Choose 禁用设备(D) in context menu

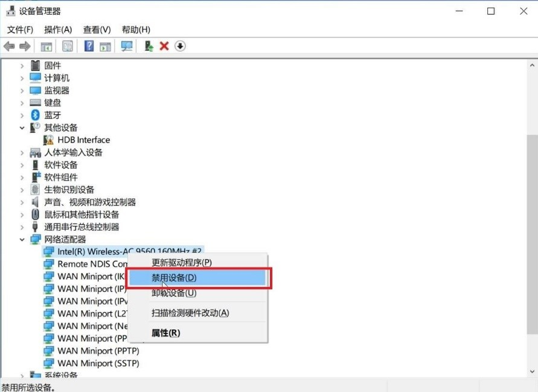click(174, 278)
